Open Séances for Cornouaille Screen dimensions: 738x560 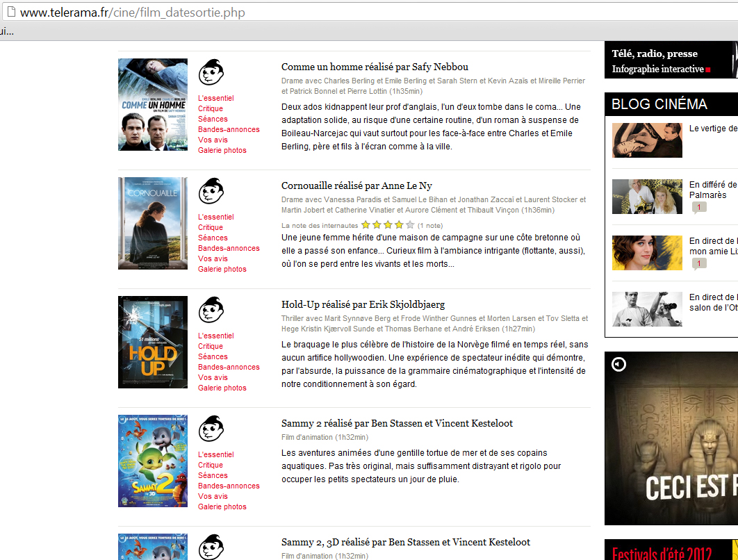click(x=213, y=238)
